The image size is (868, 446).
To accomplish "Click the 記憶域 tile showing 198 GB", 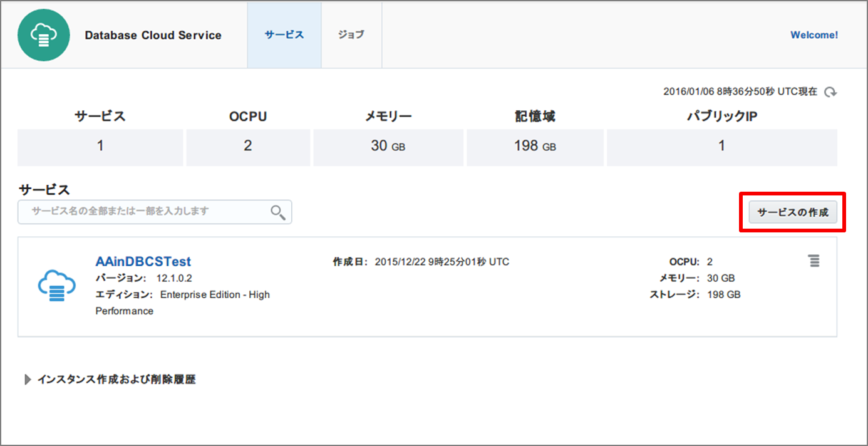I will [535, 147].
